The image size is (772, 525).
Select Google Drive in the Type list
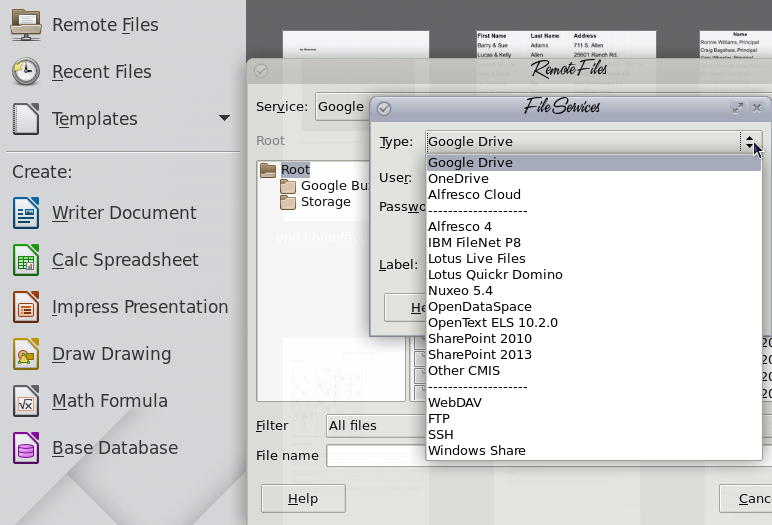pyautogui.click(x=593, y=163)
